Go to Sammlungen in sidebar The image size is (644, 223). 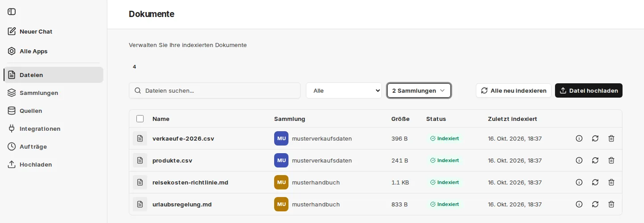(x=54, y=93)
